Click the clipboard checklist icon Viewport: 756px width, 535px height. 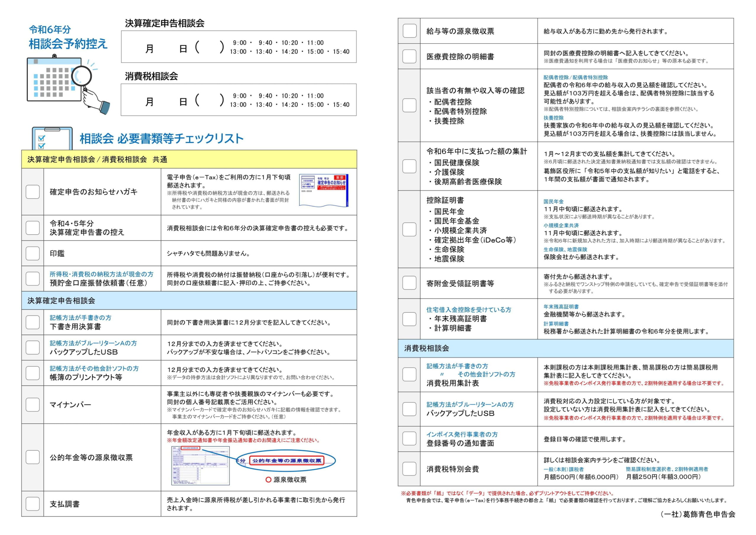click(52, 139)
